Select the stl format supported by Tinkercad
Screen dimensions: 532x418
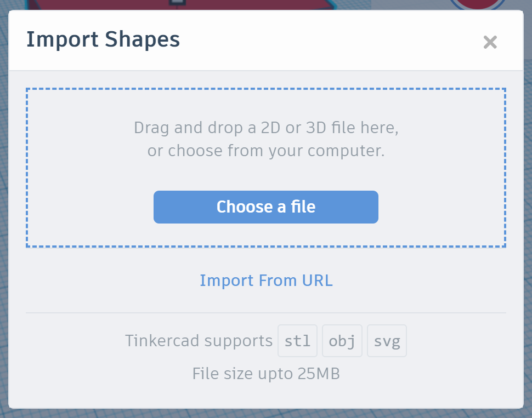[x=297, y=340]
